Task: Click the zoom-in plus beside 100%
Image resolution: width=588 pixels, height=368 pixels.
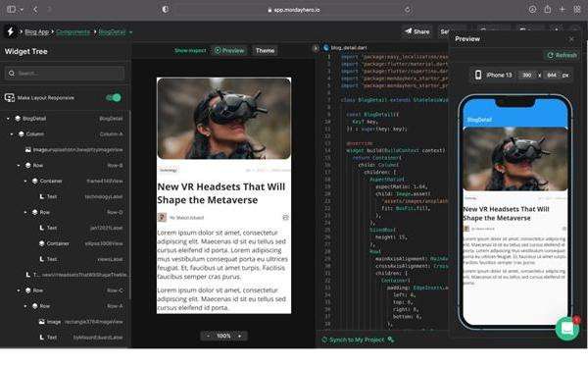Action: click(240, 336)
